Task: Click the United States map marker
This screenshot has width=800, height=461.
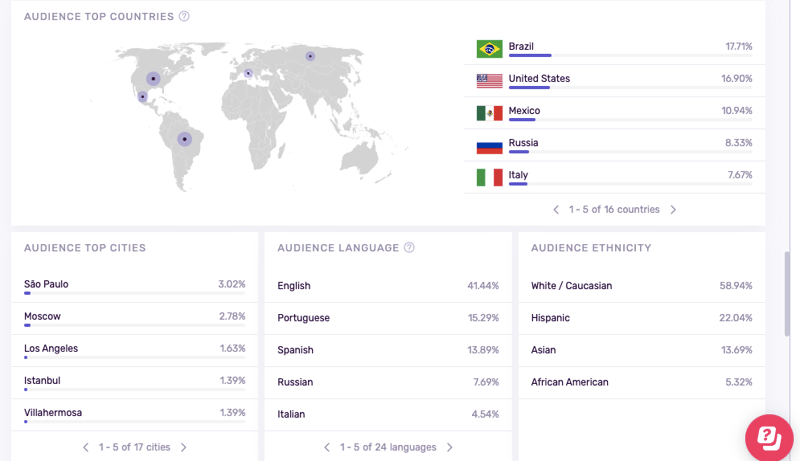Action: pyautogui.click(x=153, y=78)
